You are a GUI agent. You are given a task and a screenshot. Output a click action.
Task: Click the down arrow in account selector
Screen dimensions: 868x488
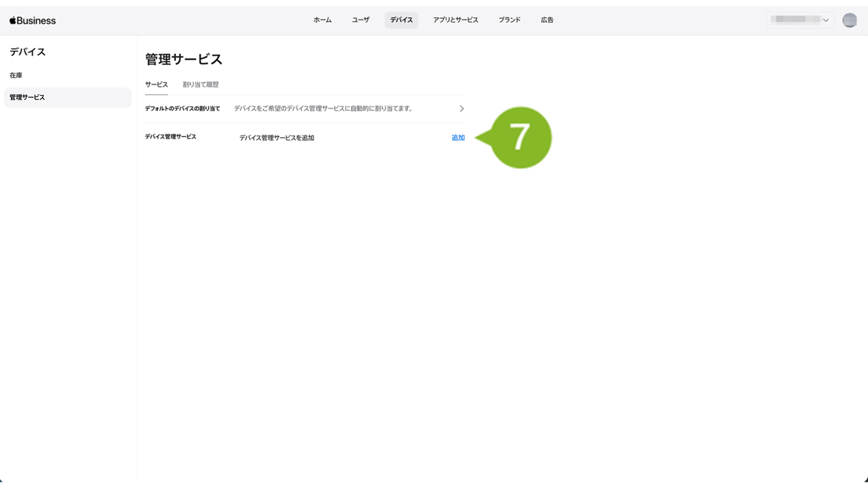[826, 20]
